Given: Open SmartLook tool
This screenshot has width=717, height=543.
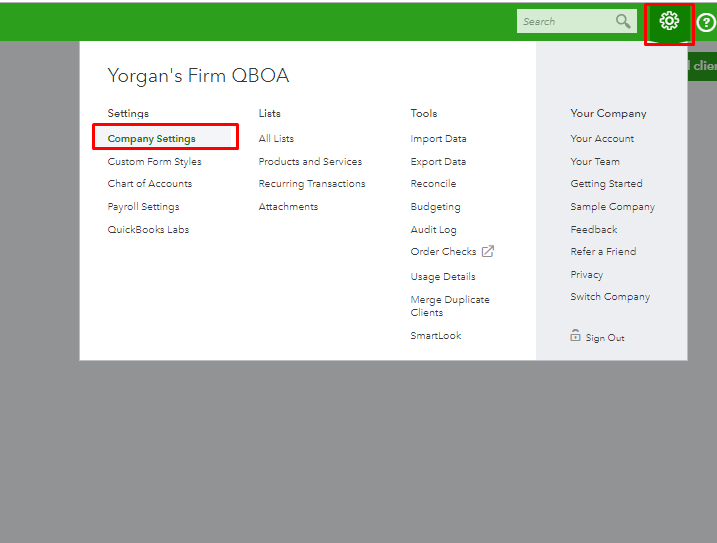Looking at the screenshot, I should tap(436, 336).
